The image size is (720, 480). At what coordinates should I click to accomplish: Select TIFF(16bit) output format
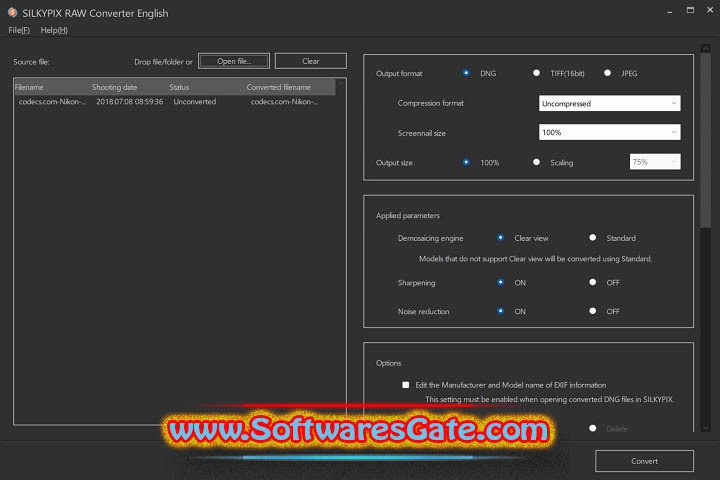click(536, 73)
